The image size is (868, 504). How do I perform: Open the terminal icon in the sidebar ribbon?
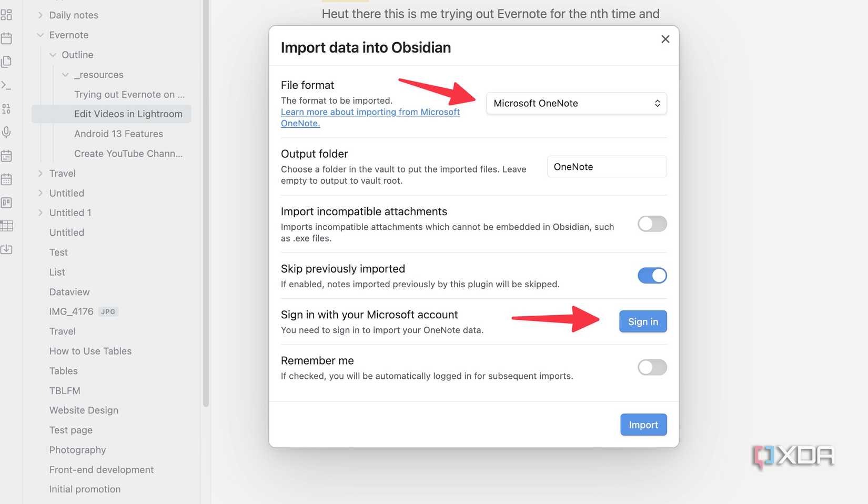7,85
